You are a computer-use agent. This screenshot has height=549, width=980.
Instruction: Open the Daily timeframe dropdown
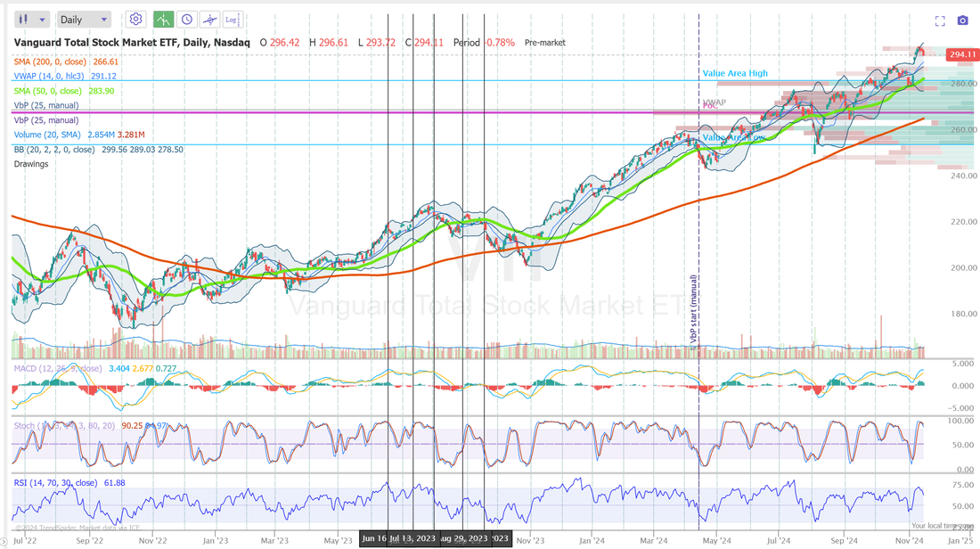coord(83,20)
